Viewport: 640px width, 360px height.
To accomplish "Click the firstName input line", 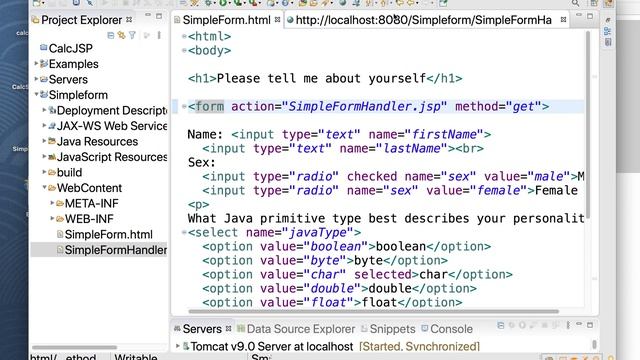I will 339,134.
